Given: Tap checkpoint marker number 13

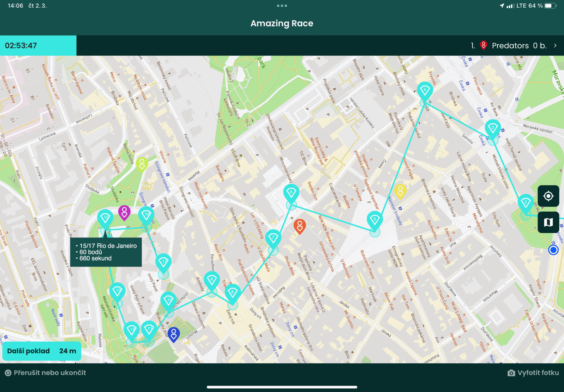Looking at the screenshot, I should pyautogui.click(x=117, y=292).
